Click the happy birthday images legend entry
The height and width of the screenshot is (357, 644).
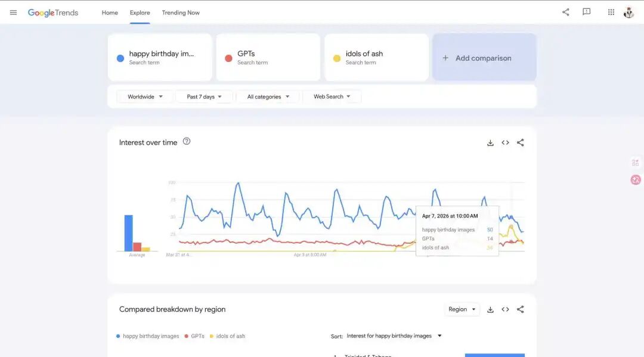click(x=148, y=336)
